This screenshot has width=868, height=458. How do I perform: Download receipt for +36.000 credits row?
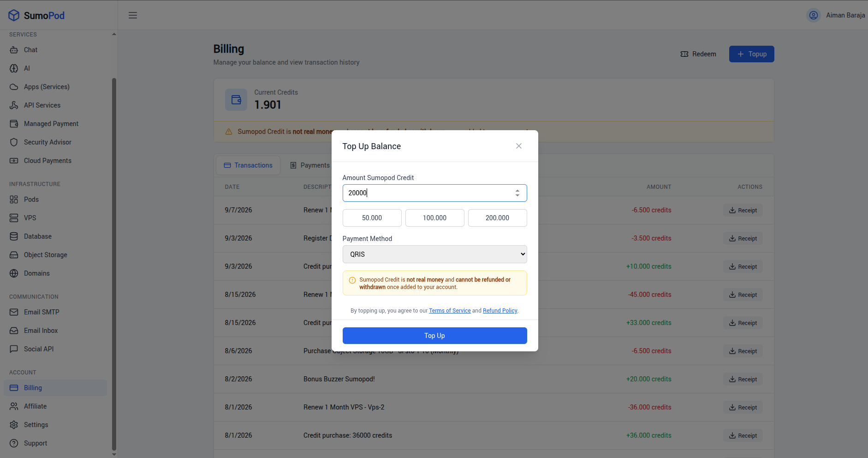(x=743, y=436)
